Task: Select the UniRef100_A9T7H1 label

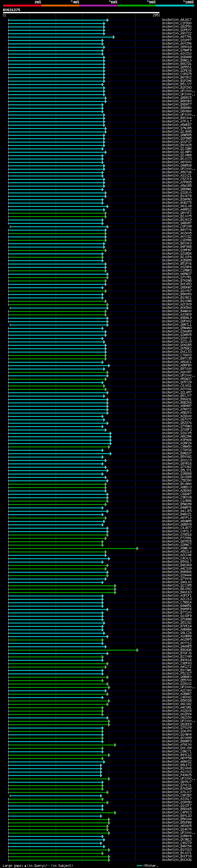Action: pyautogui.click(x=177, y=37)
